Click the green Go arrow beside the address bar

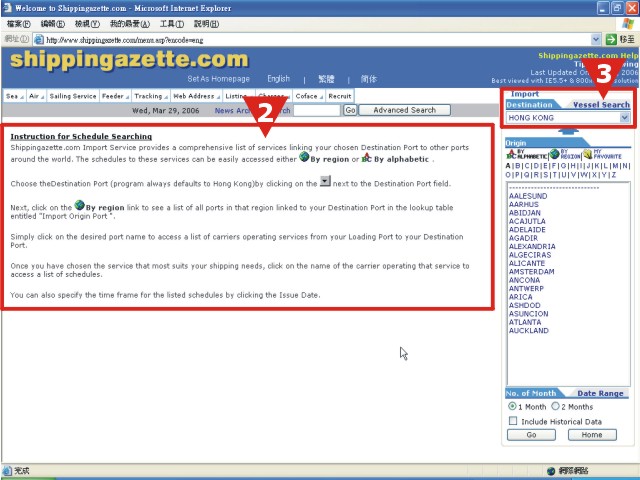(611, 40)
